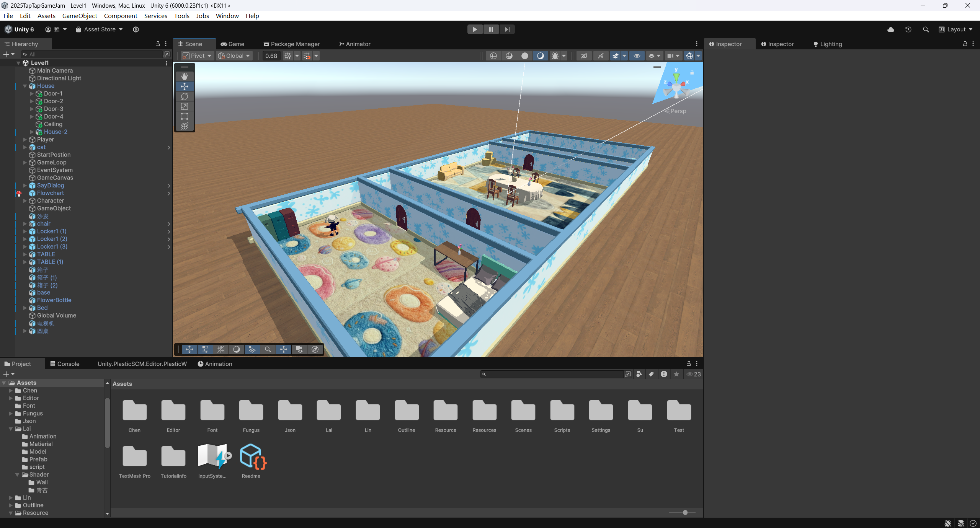Click the global search magnifier icon
Image resolution: width=980 pixels, height=528 pixels.
926,29
